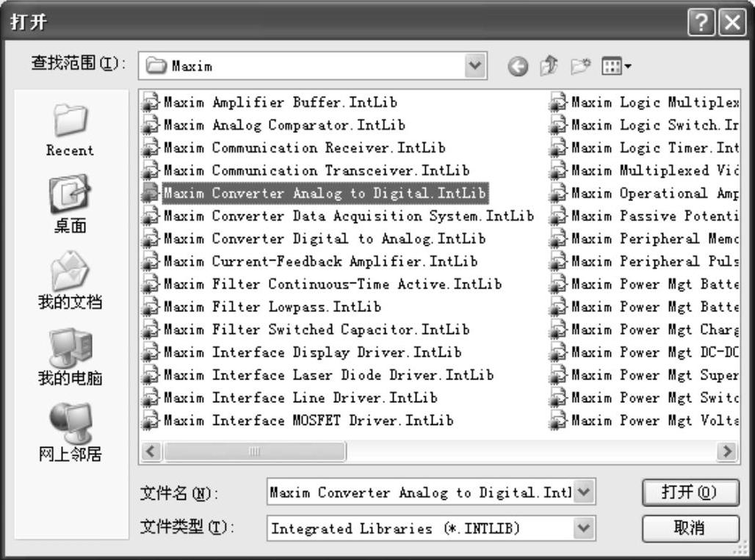Click the help question mark button

701,22
